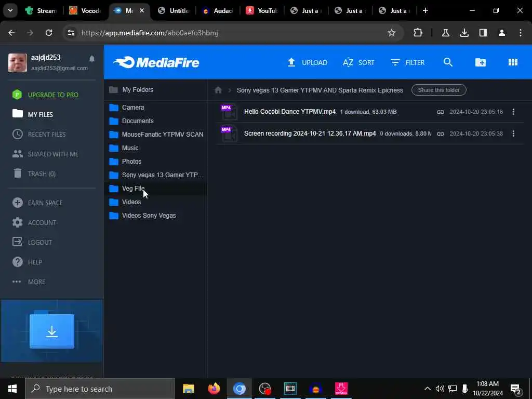The width and height of the screenshot is (532, 399).
Task: Click the download folder promo image
Action: pos(51,331)
